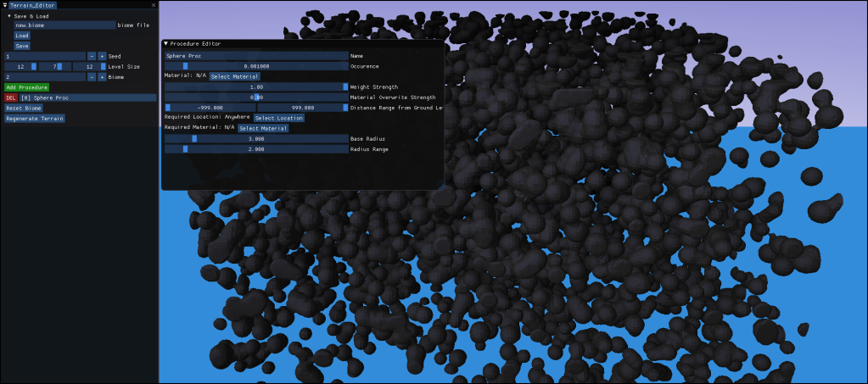Increment the Biome number

[x=102, y=76]
